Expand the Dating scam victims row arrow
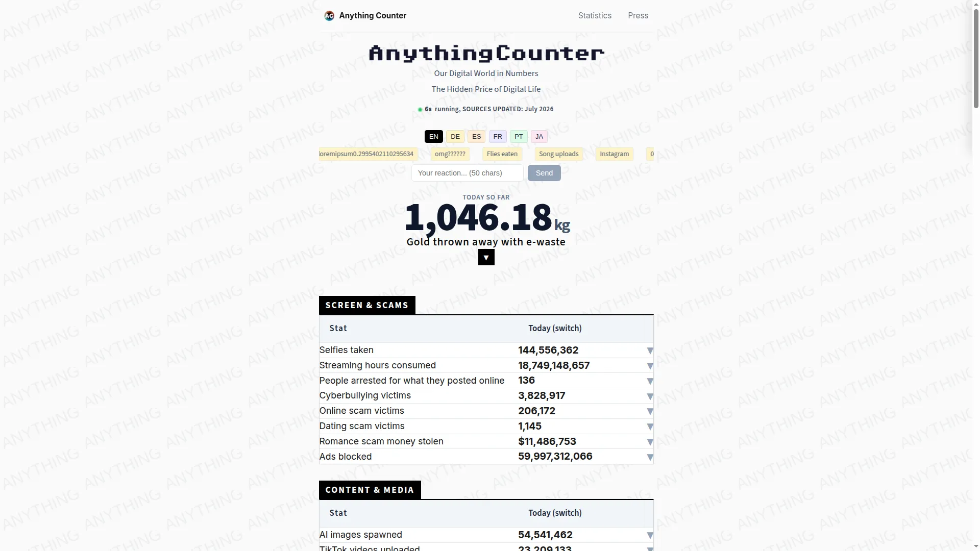Viewport: 980px width, 551px height. pos(650,427)
